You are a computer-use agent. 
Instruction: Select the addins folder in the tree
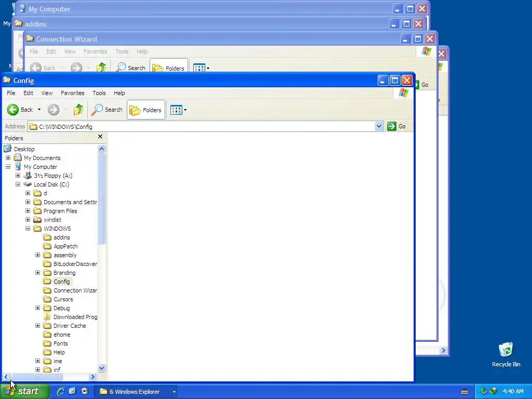point(61,237)
